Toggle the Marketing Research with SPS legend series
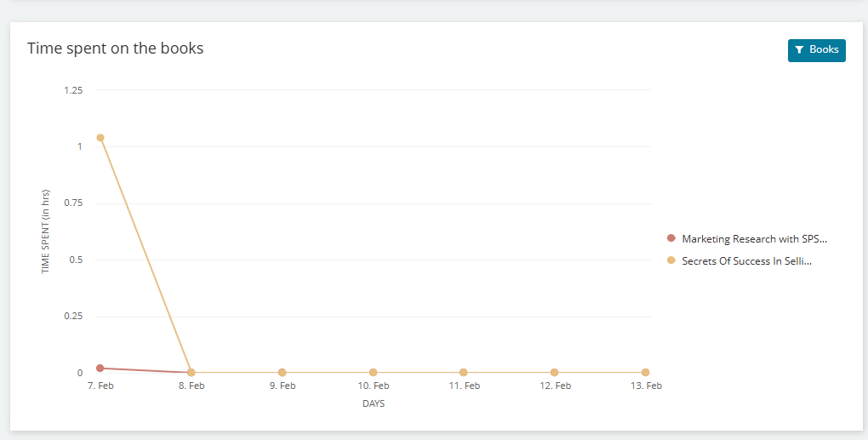 point(754,239)
